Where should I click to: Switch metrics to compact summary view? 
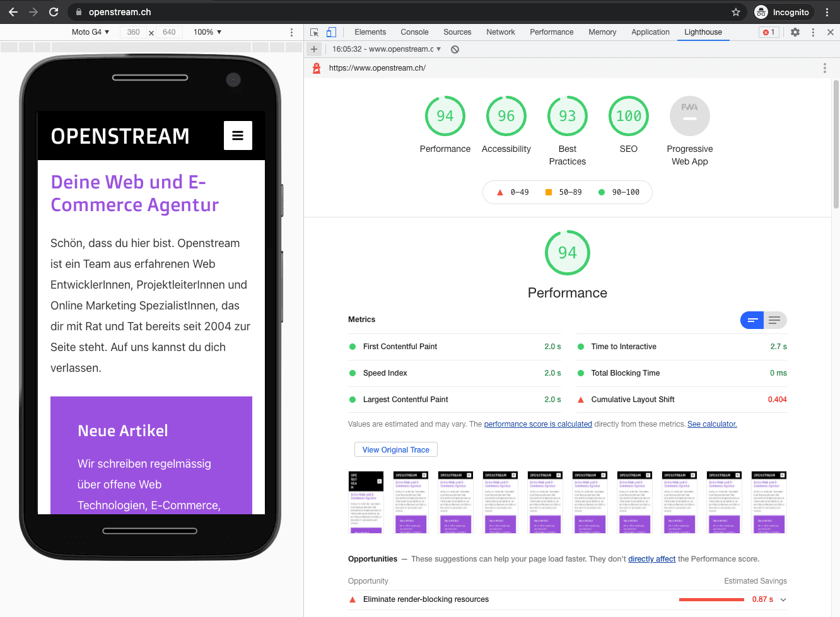(752, 320)
